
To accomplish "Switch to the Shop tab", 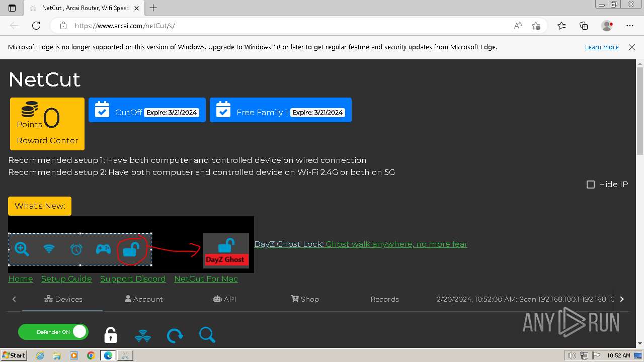I will click(305, 299).
